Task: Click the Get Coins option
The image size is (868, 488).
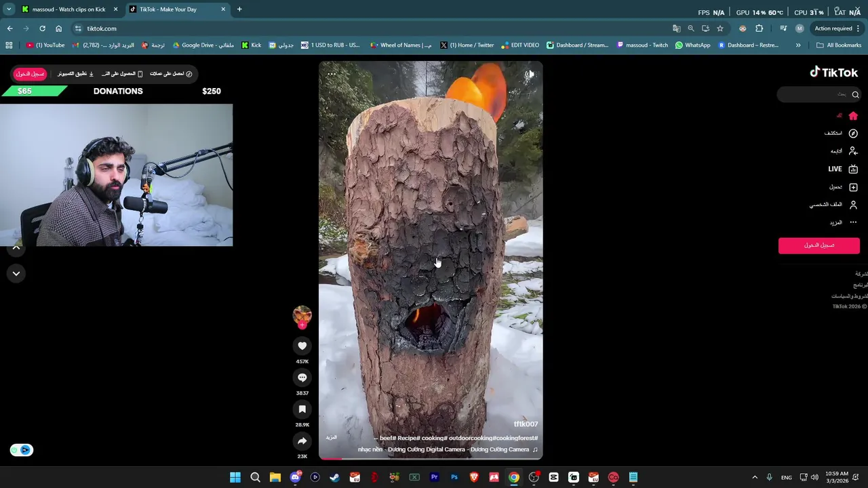Action: [171, 74]
